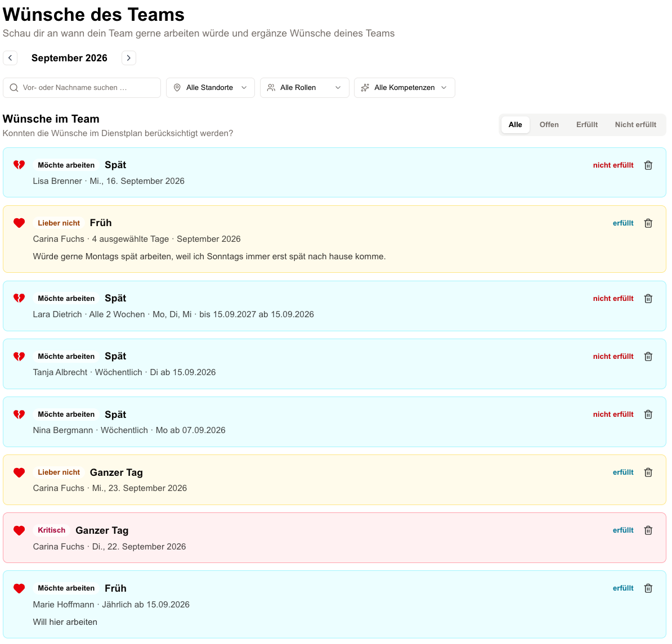Click Möchte arbeiten badge on Tanja Albrecht's wish
The height and width of the screenshot is (644, 672).
point(66,356)
